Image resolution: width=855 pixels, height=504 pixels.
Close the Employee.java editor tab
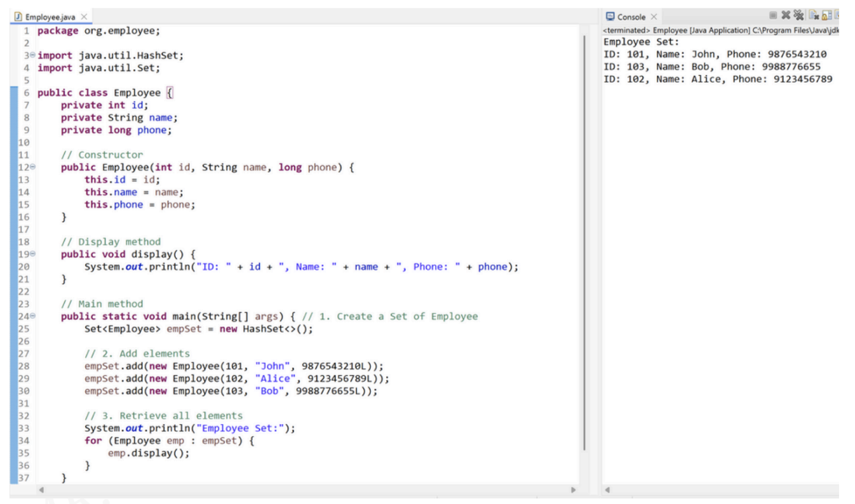[84, 15]
